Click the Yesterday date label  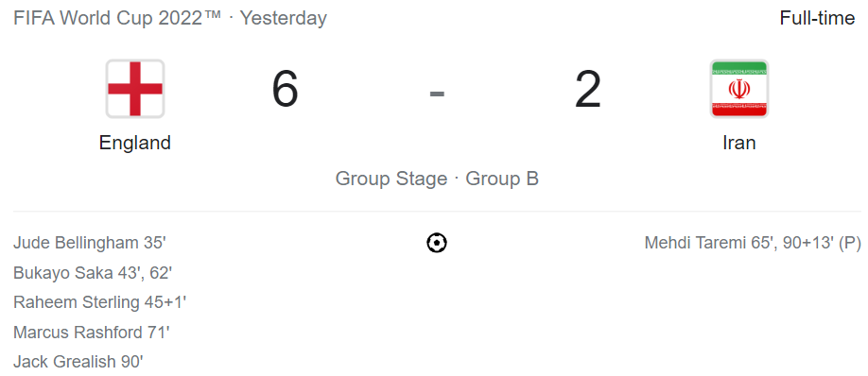coord(283,18)
